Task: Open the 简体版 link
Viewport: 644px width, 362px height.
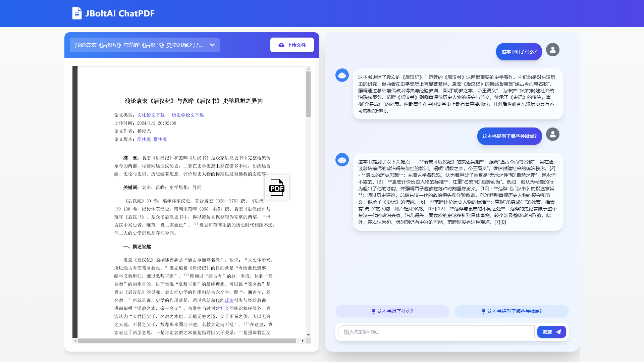Action: (144, 139)
